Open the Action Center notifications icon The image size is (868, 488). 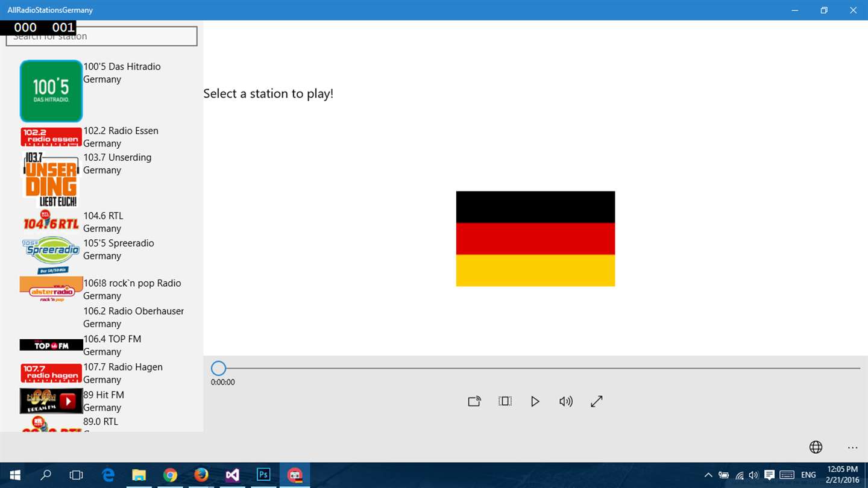[x=769, y=475]
